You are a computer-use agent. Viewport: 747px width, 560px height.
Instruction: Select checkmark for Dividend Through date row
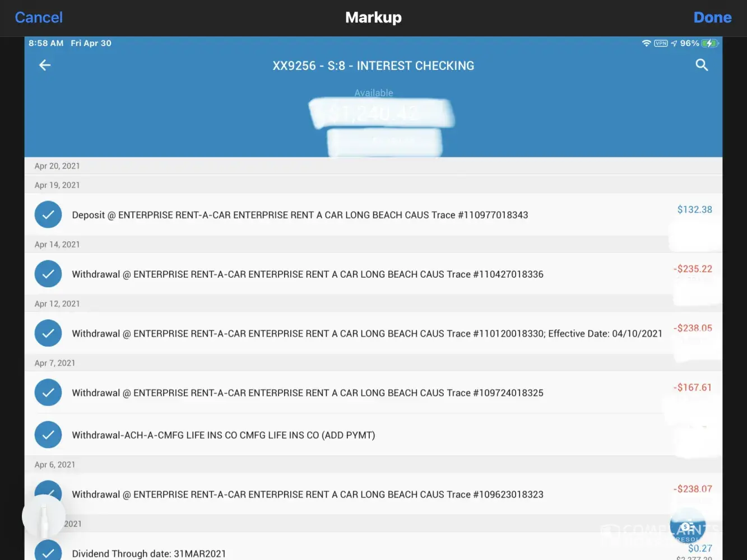[48, 552]
